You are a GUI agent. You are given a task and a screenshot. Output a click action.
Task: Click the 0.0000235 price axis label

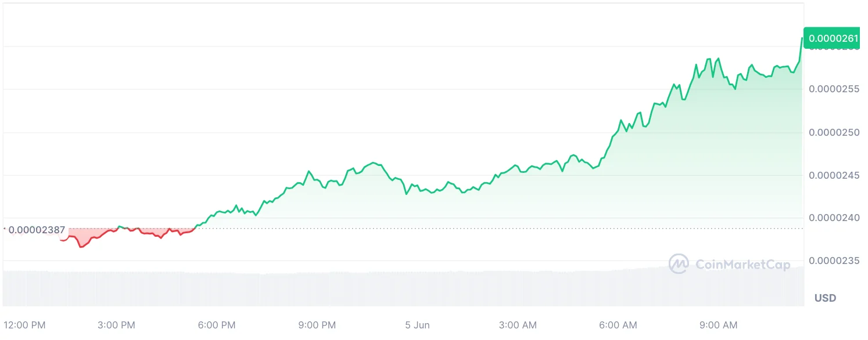coord(834,261)
